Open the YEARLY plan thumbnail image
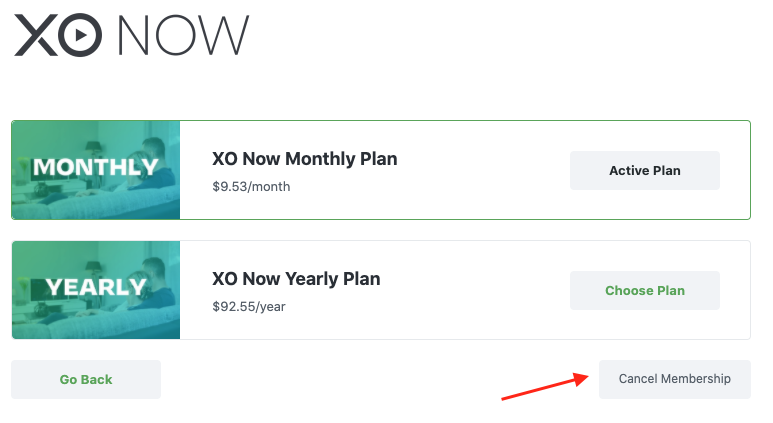This screenshot has height=423, width=773. click(x=96, y=290)
